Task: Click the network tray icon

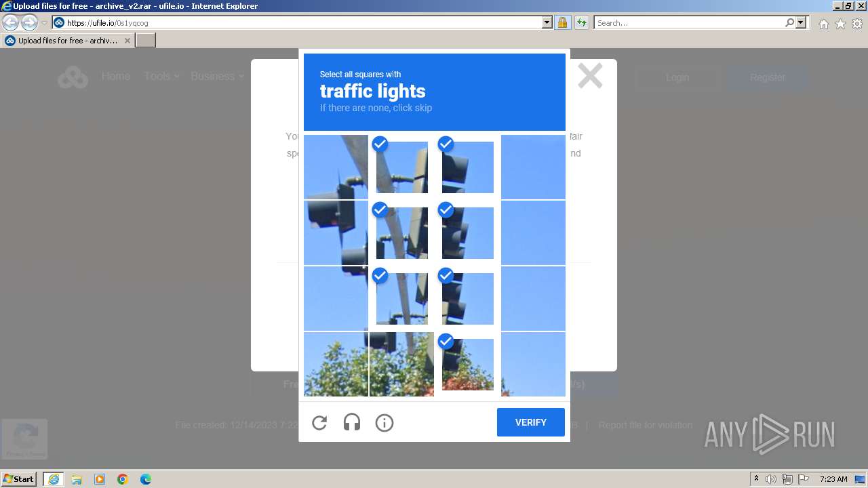Action: tap(787, 479)
